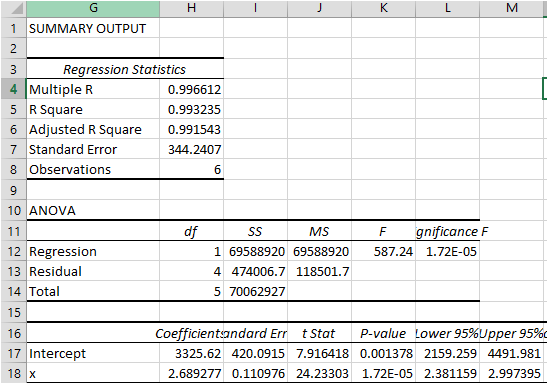This screenshot has width=548, height=384.
Task: Select the value 2159.259
Action: pos(447,353)
